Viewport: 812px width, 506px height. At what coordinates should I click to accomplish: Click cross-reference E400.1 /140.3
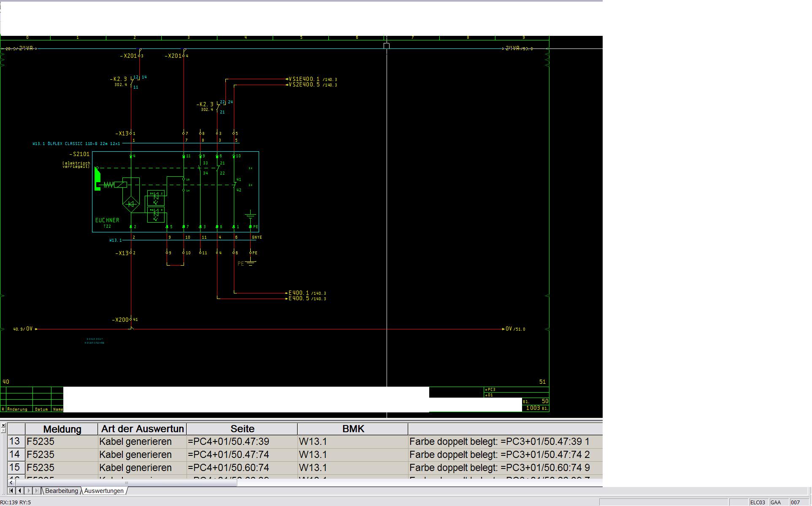[307, 293]
